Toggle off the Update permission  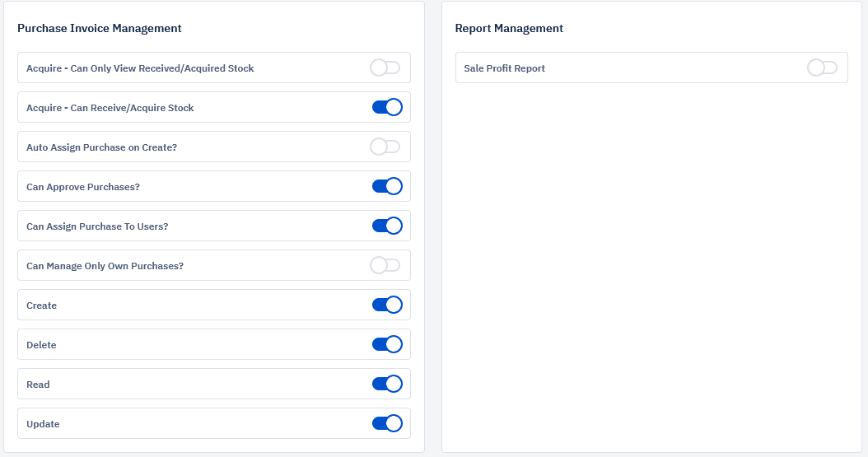387,423
